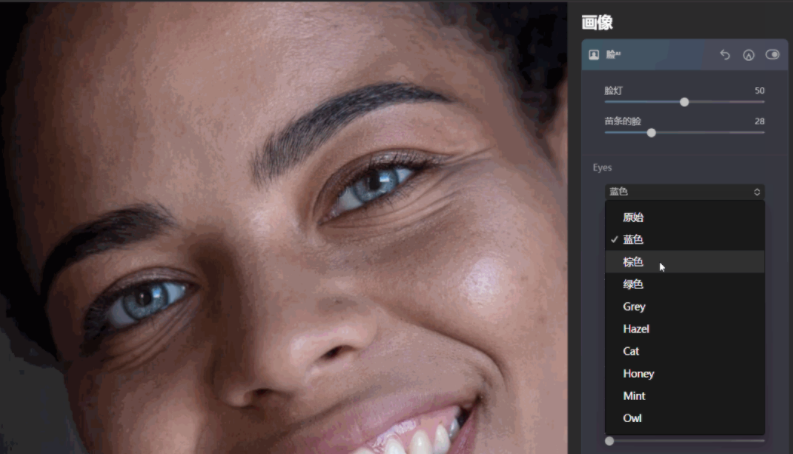Select the Mint eye color
Viewport: 793px width, 454px height.
[634, 396]
